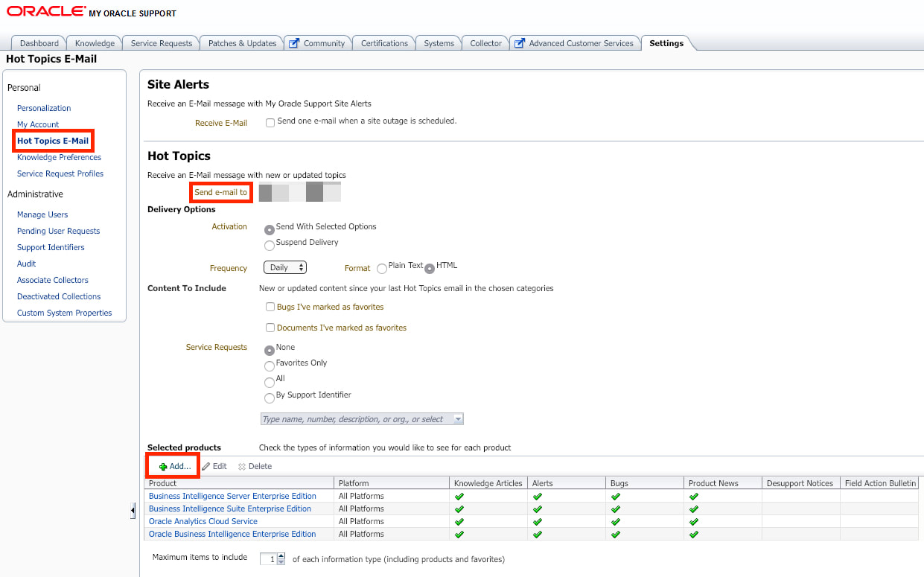
Task: Open Service Request Profiles link
Action: (x=60, y=173)
